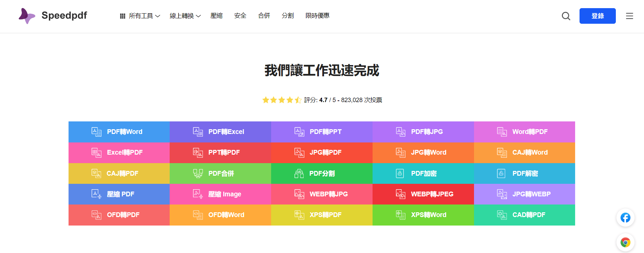Open the 限時優惠 menu item

click(x=317, y=16)
